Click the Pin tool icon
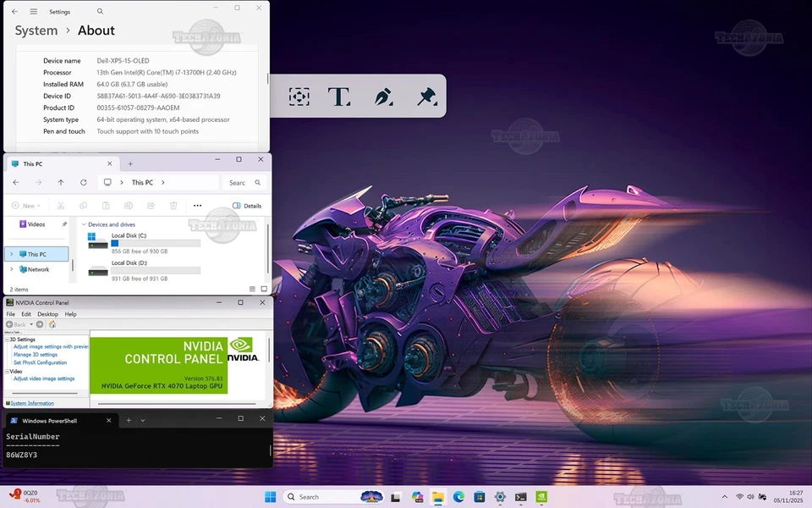The height and width of the screenshot is (508, 812). tap(427, 97)
